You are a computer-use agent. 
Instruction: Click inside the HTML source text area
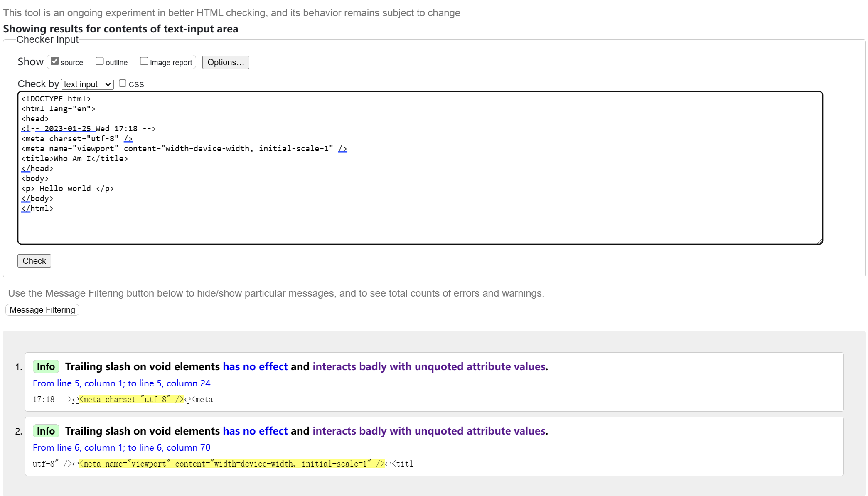420,168
